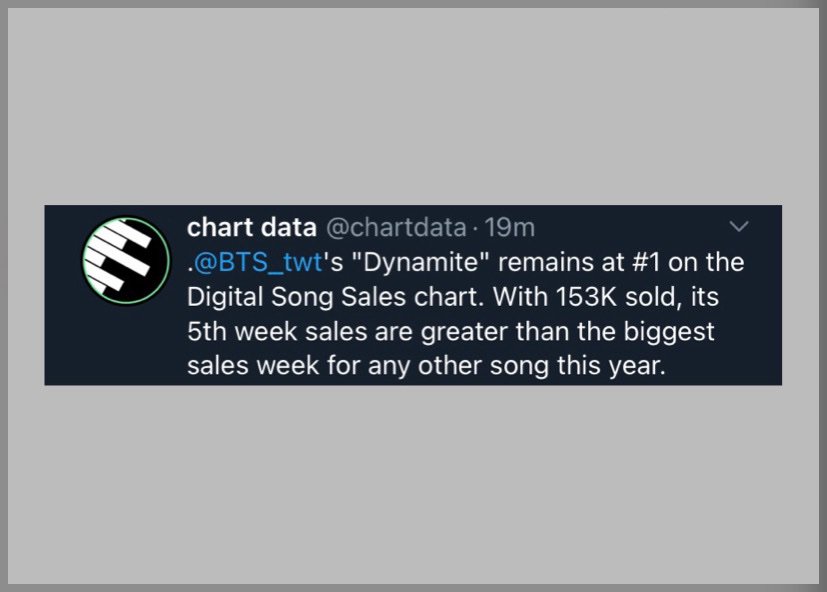Click the piano keys logo picture

(x=126, y=261)
